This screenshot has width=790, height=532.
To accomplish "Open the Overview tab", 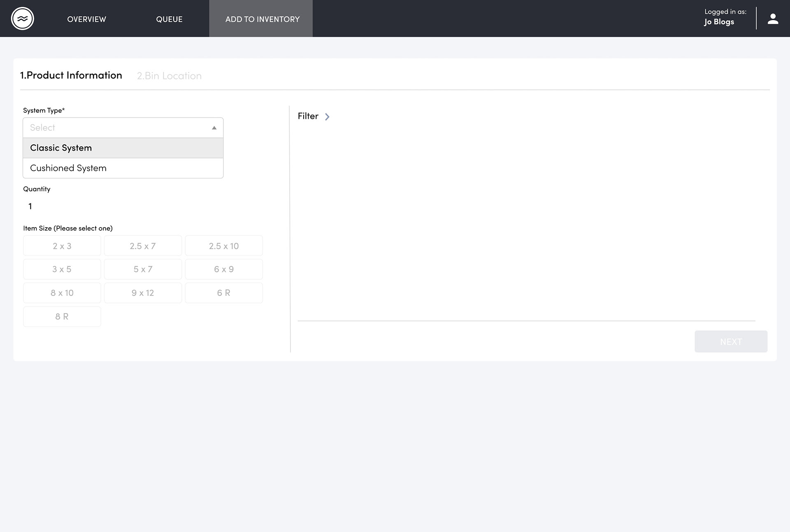I will click(86, 19).
